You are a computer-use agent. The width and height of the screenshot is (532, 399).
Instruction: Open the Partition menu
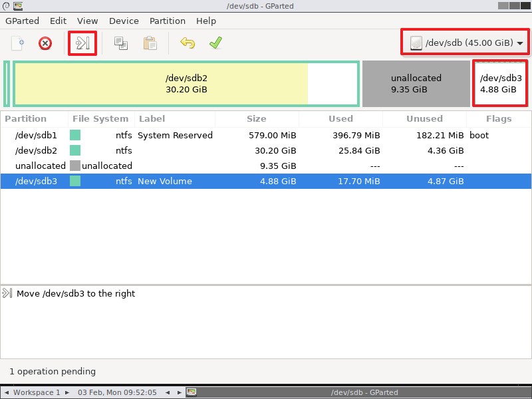coord(167,21)
